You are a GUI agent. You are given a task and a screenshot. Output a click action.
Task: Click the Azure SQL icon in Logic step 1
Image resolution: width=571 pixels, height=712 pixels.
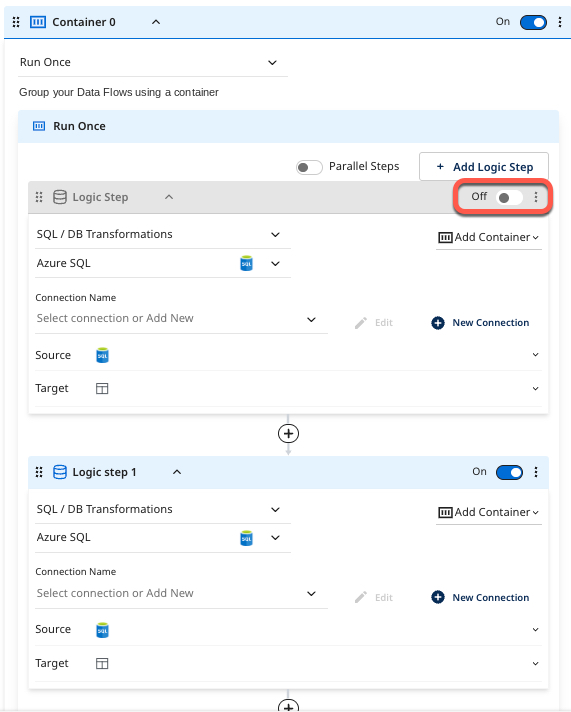[x=246, y=539]
